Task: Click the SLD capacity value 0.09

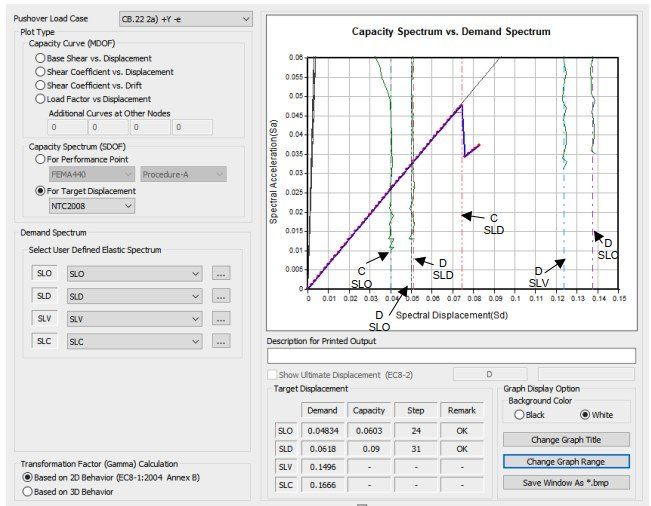Action: (369, 449)
